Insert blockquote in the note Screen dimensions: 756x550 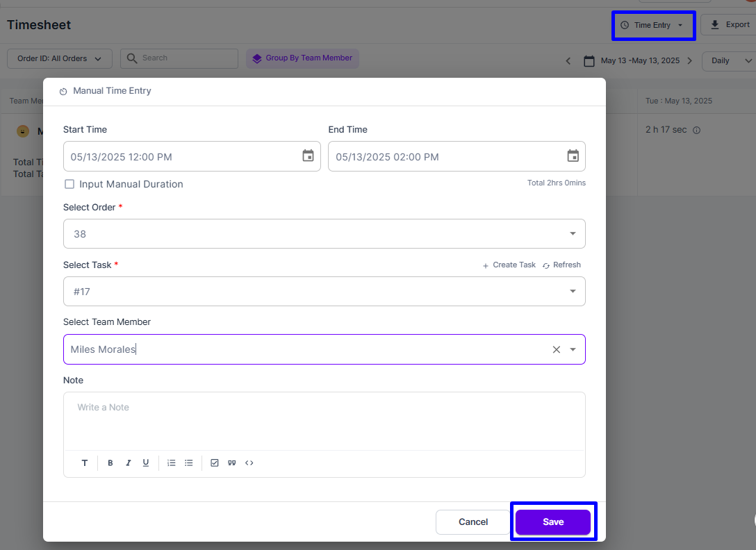coord(232,463)
